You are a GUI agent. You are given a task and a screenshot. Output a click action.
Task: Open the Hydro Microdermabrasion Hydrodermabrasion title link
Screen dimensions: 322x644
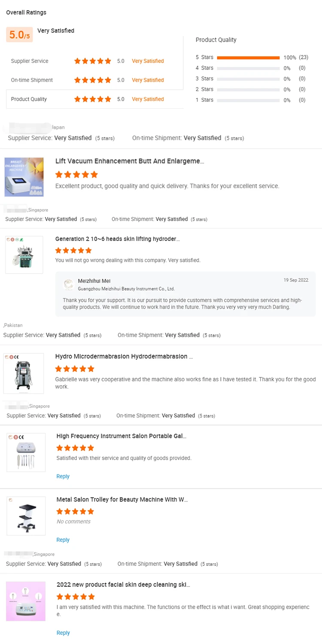pos(124,356)
